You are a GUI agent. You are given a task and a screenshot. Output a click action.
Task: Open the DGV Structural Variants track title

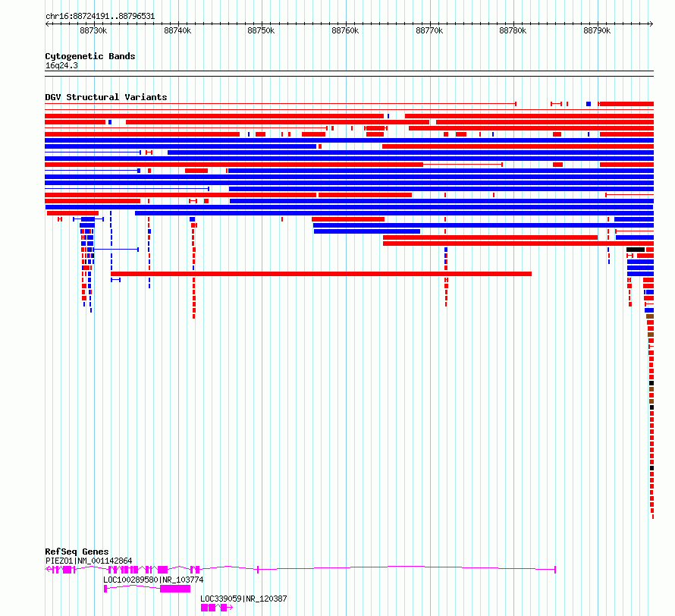pos(106,97)
